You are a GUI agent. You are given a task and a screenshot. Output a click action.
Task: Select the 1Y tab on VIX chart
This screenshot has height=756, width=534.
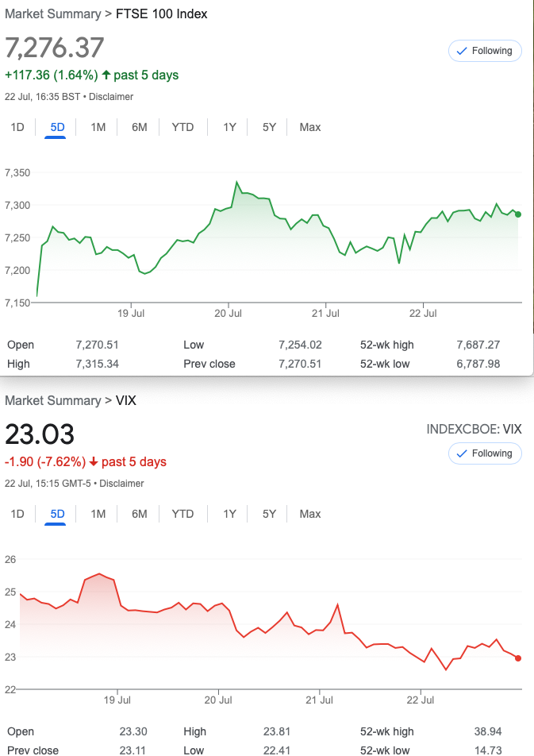[229, 514]
